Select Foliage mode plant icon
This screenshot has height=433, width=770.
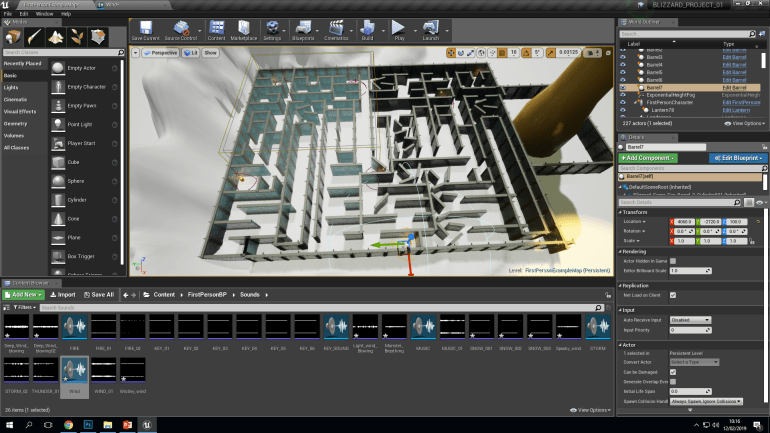(77, 37)
